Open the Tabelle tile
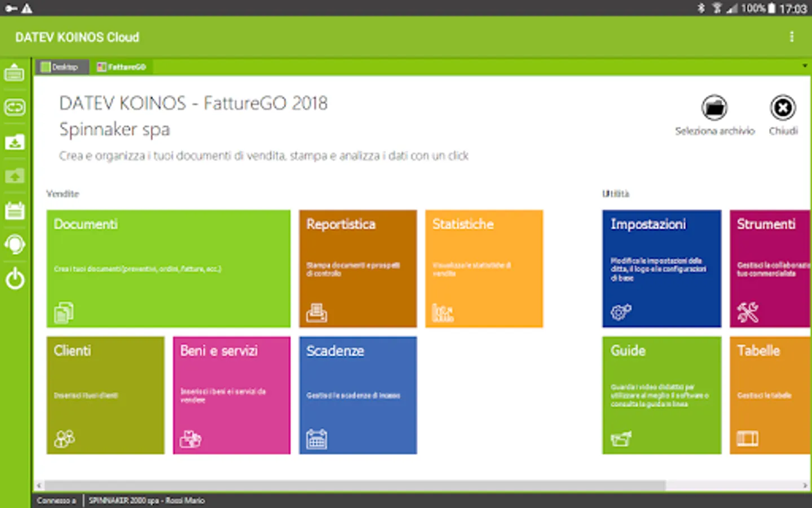 click(771, 395)
